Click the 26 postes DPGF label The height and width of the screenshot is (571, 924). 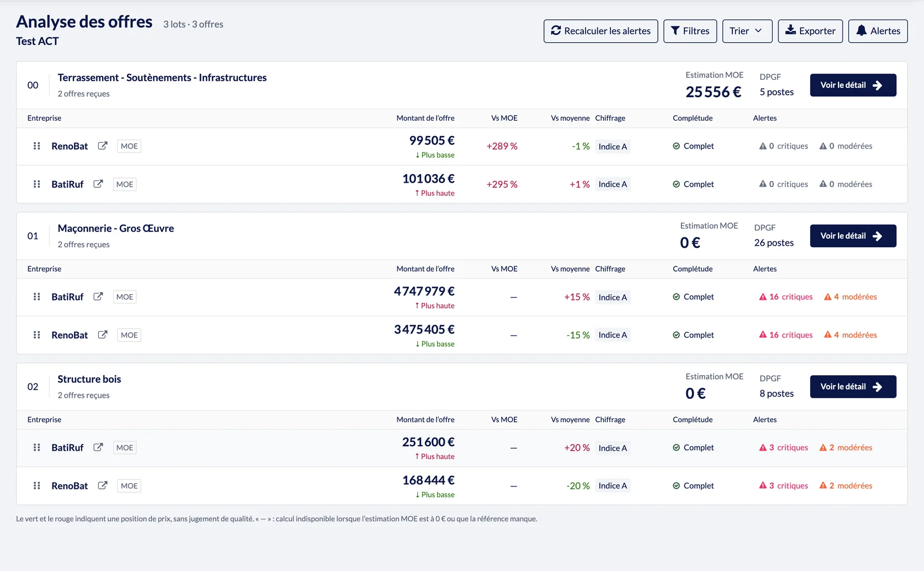coord(774,243)
